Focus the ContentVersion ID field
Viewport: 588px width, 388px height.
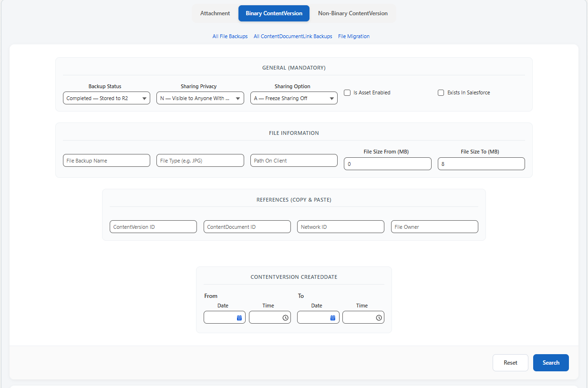click(153, 227)
